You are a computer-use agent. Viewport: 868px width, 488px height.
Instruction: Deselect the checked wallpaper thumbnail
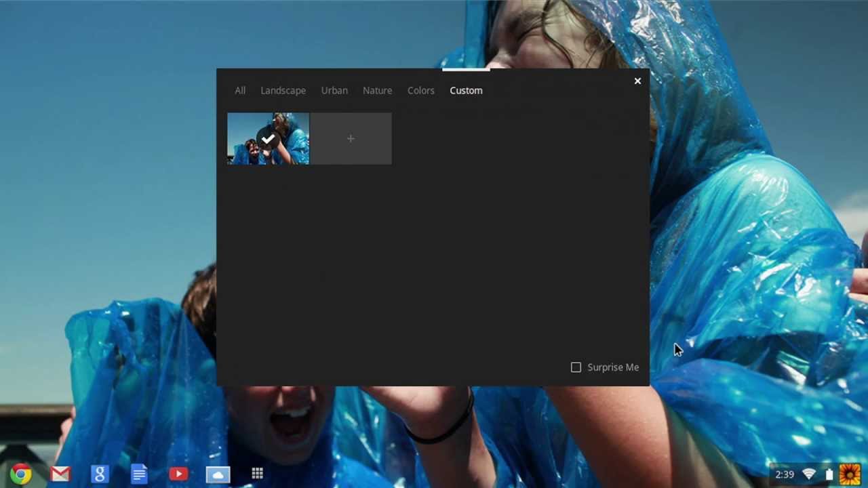point(267,138)
